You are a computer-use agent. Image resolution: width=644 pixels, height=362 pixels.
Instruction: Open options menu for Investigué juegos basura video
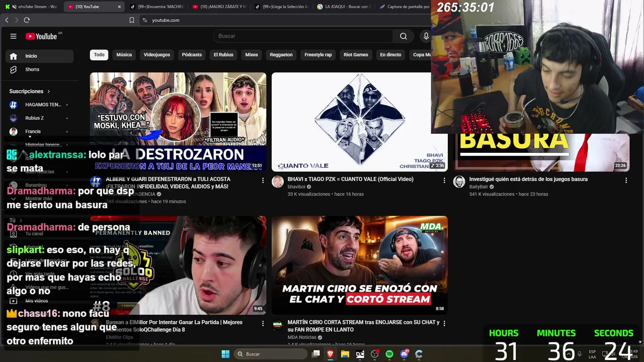coord(626,180)
